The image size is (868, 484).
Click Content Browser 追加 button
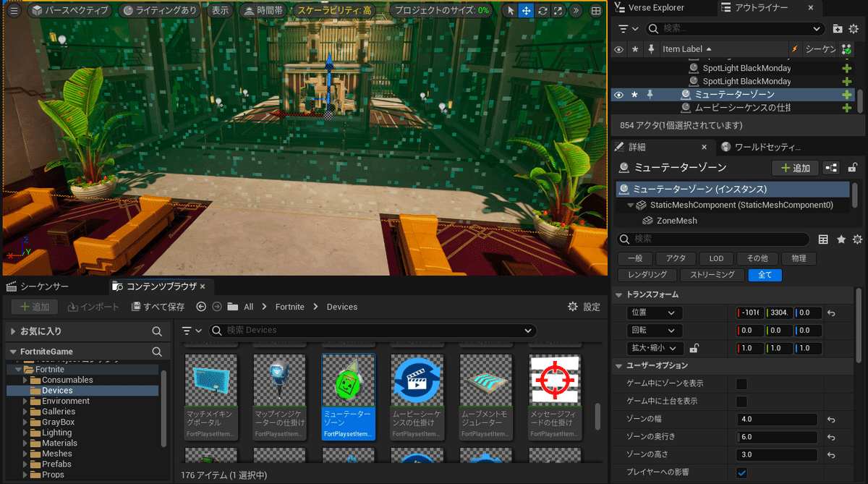point(35,307)
